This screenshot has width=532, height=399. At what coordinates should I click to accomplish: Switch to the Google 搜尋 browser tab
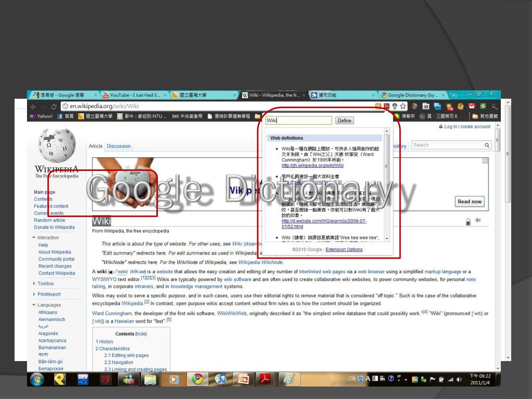click(63, 96)
